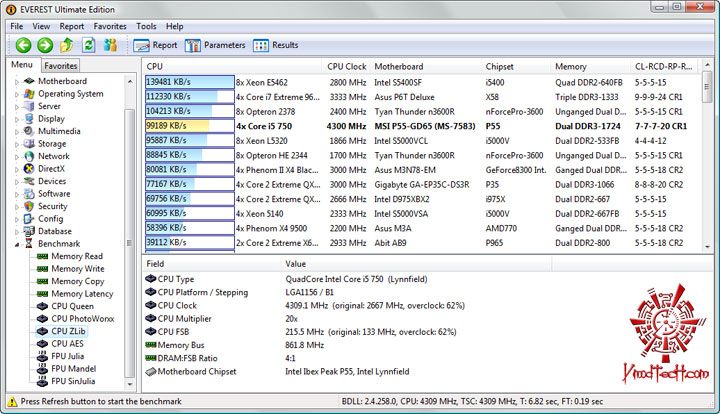
Task: Show benchmark Results
Action: pyautogui.click(x=276, y=45)
